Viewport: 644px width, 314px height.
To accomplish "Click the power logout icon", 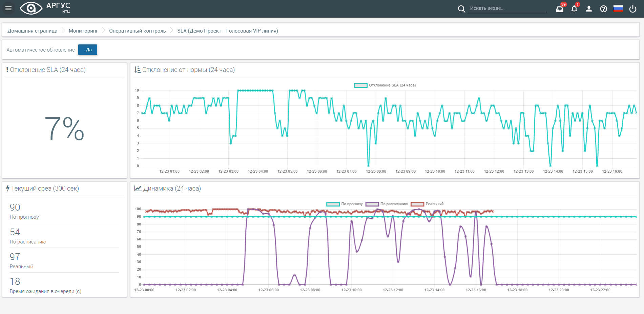I will coord(633,9).
